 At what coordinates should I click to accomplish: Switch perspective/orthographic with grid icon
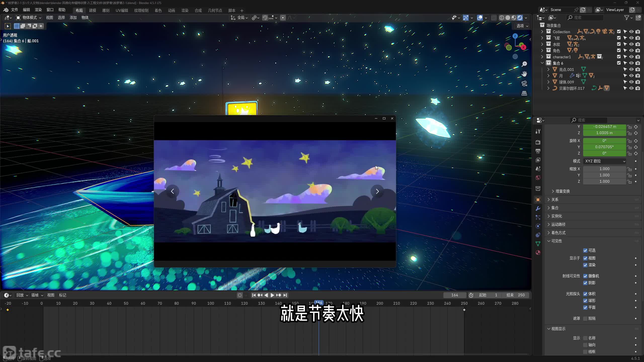(x=524, y=93)
